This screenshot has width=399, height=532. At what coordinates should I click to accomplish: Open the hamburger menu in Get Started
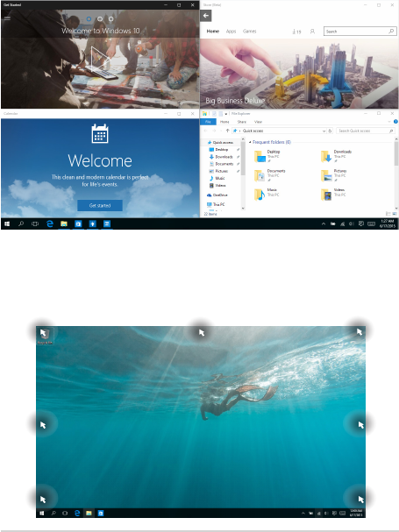[x=7, y=18]
